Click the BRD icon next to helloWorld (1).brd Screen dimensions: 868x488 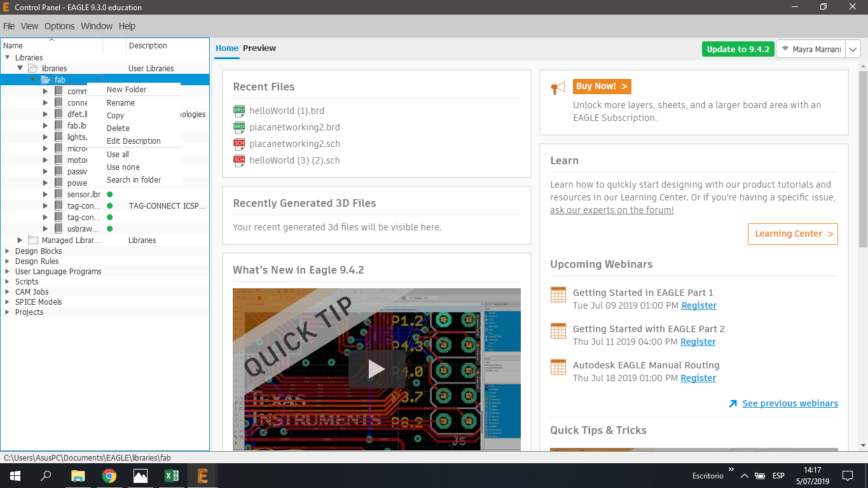coord(239,111)
